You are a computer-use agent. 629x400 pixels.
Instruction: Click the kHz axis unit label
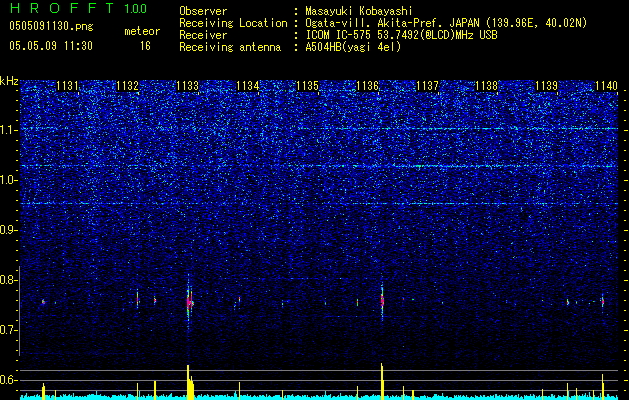point(9,81)
